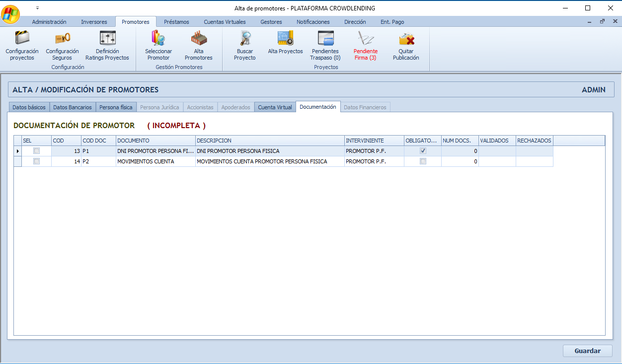This screenshot has width=622, height=364.
Task: Open Pendiente Firma (3)
Action: coord(366,46)
